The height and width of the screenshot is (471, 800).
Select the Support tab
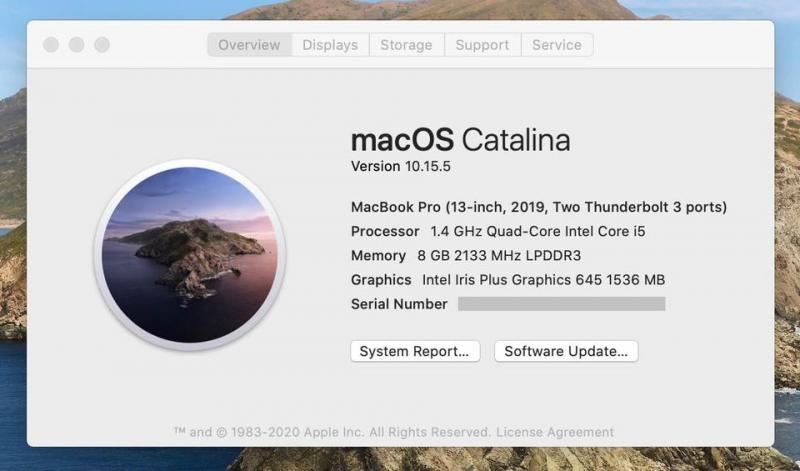tap(482, 45)
